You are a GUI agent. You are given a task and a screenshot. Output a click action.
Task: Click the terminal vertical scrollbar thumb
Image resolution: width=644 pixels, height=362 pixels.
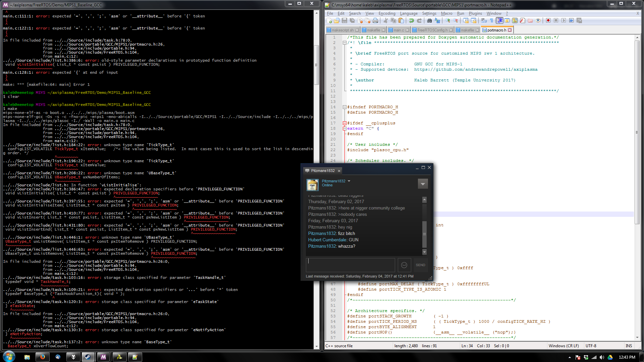tap(316, 64)
